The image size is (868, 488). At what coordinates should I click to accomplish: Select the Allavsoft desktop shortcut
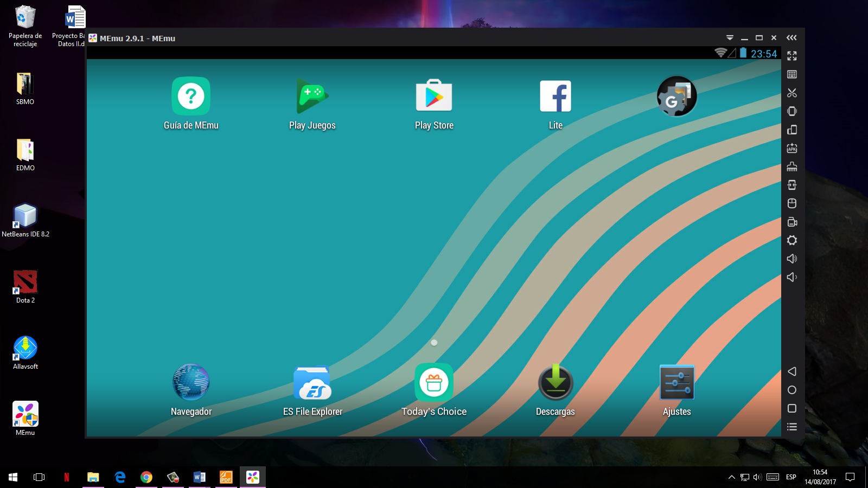[x=25, y=353]
